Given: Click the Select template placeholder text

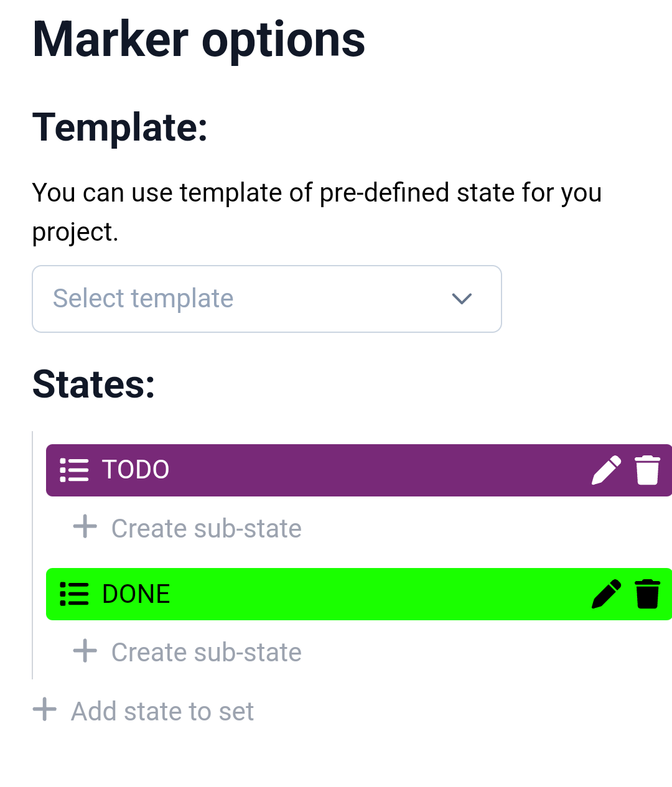Looking at the screenshot, I should tap(143, 299).
